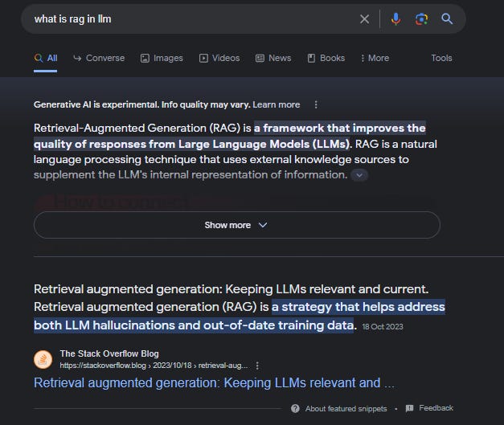This screenshot has height=425, width=504.
Task: Open Learn more about generative AI
Action: [x=276, y=104]
